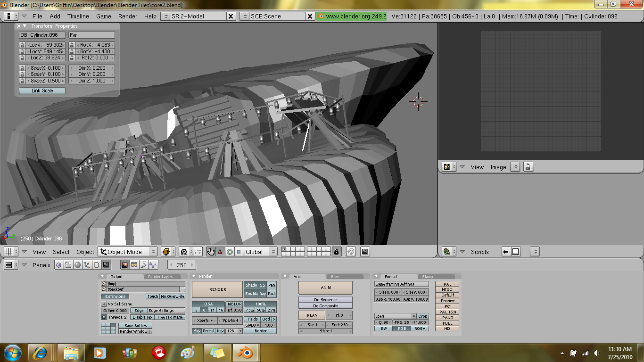Open the Gauss filter type dropdown

click(252, 325)
